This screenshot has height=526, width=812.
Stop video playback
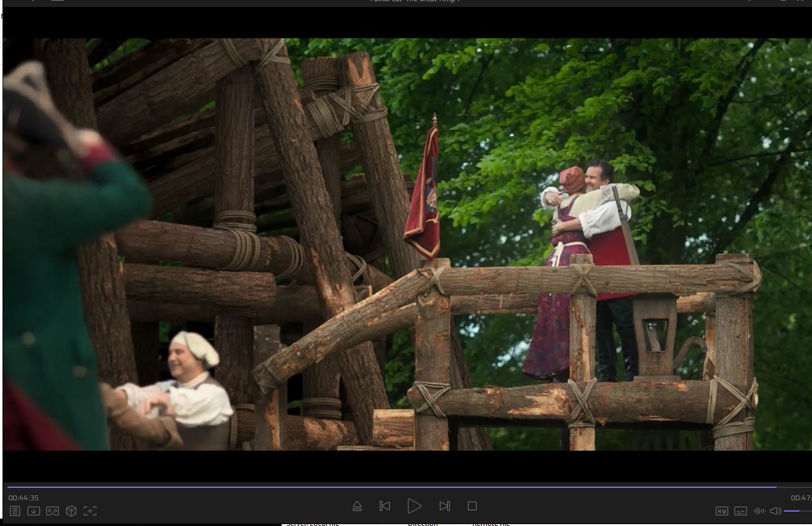[472, 506]
